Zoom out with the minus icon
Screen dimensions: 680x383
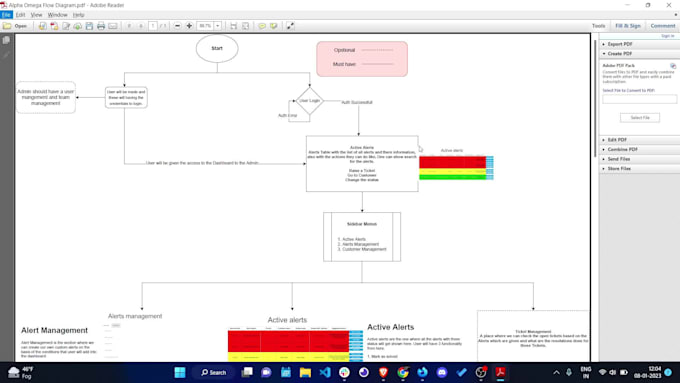pyautogui.click(x=177, y=26)
